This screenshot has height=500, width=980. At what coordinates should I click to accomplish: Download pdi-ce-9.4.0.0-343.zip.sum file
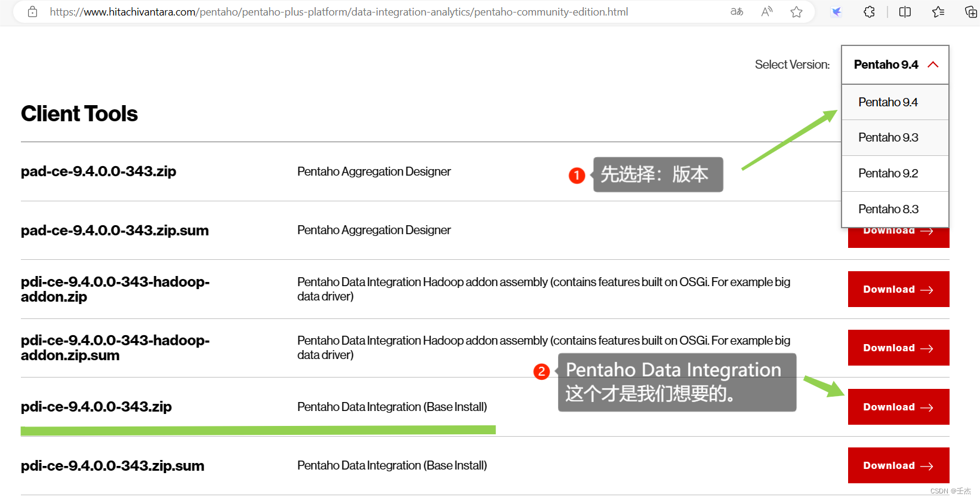tap(898, 465)
